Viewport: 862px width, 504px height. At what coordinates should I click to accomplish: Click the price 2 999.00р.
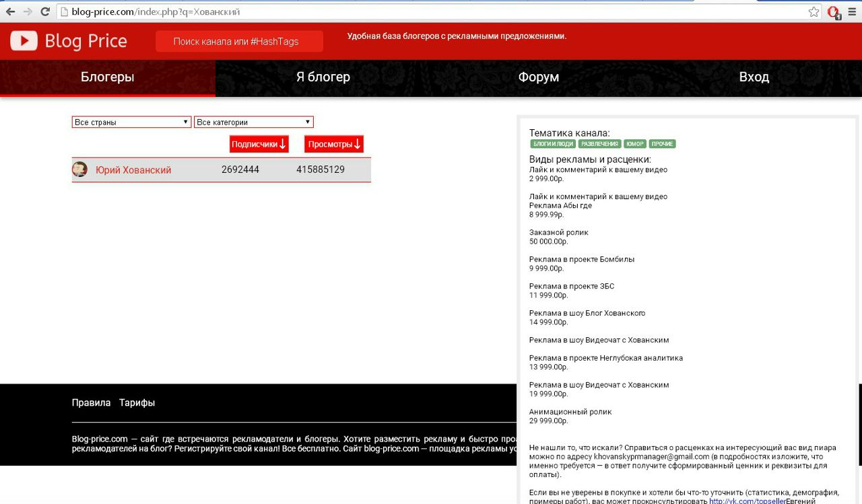click(x=547, y=178)
